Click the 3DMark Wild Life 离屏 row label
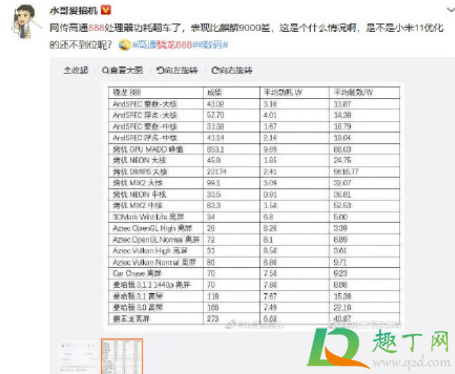 coord(148,217)
